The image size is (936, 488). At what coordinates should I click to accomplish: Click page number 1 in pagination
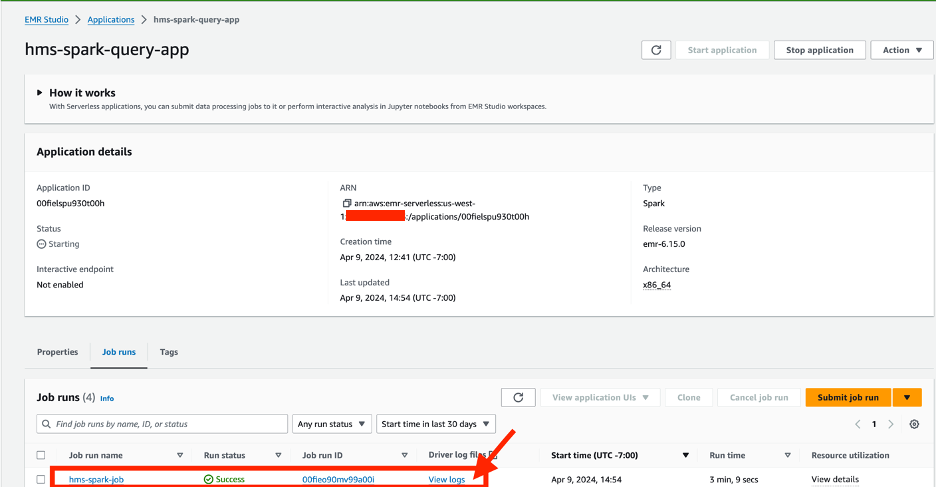pos(874,424)
